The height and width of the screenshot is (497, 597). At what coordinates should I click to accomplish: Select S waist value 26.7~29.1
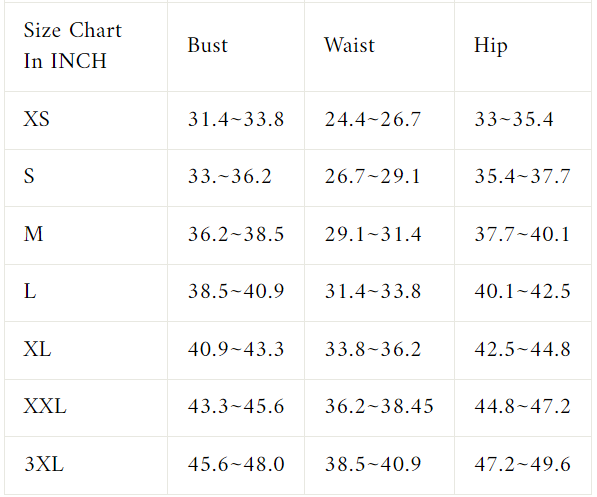(x=372, y=177)
